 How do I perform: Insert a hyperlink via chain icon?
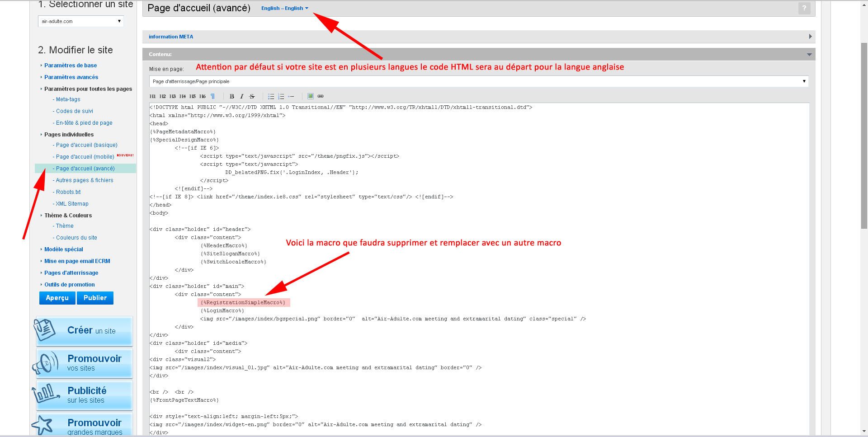click(x=321, y=96)
